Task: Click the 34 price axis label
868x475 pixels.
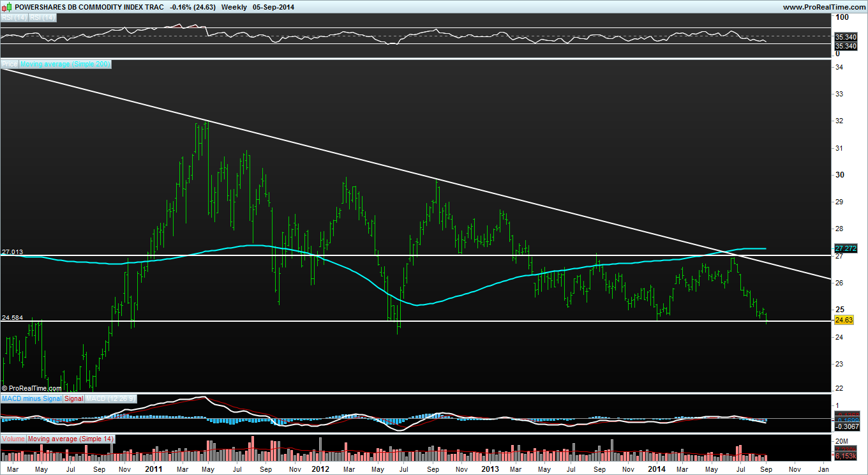Action: point(840,67)
